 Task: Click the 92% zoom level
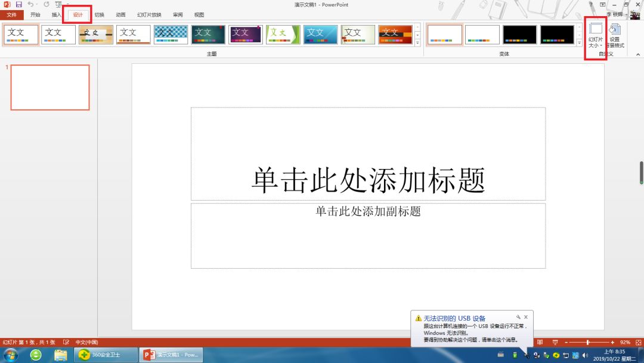pos(625,342)
